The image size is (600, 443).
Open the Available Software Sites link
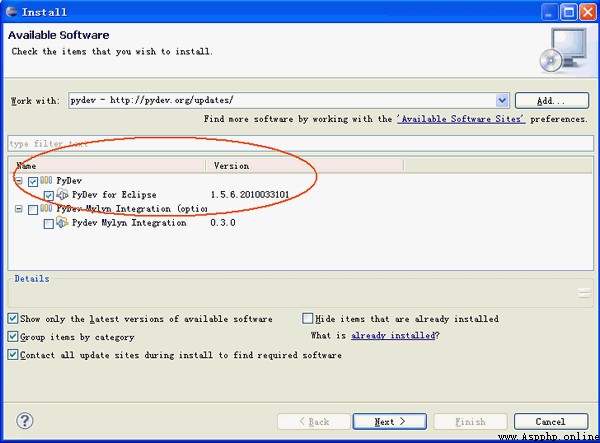[x=461, y=119]
